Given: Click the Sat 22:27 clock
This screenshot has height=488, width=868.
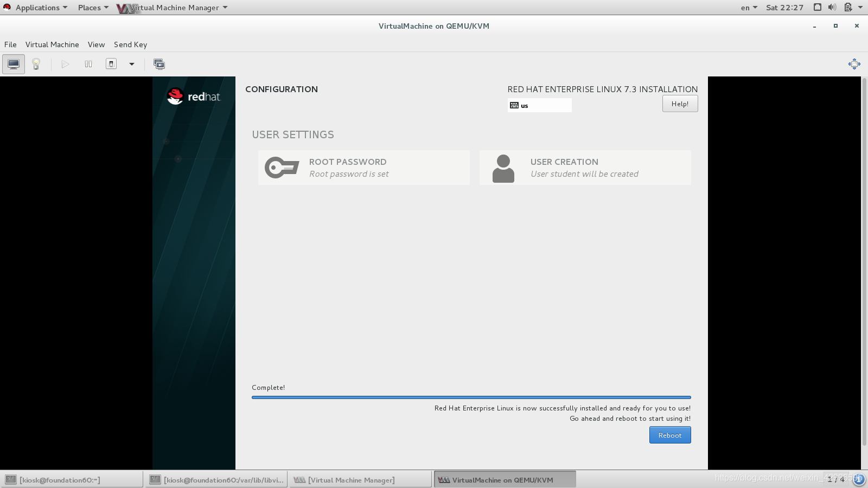Looking at the screenshot, I should [x=784, y=8].
